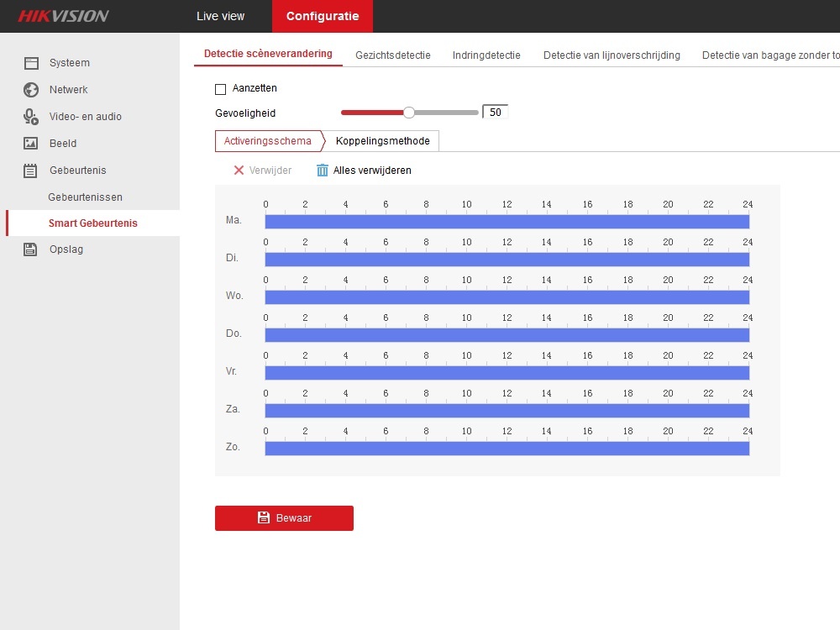The width and height of the screenshot is (840, 630).
Task: Click the Bewaar save button
Action: [x=284, y=518]
